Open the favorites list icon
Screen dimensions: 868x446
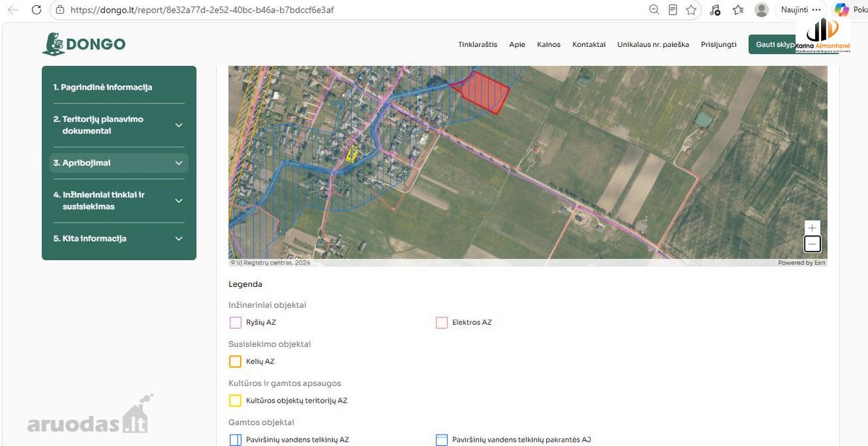tap(738, 10)
